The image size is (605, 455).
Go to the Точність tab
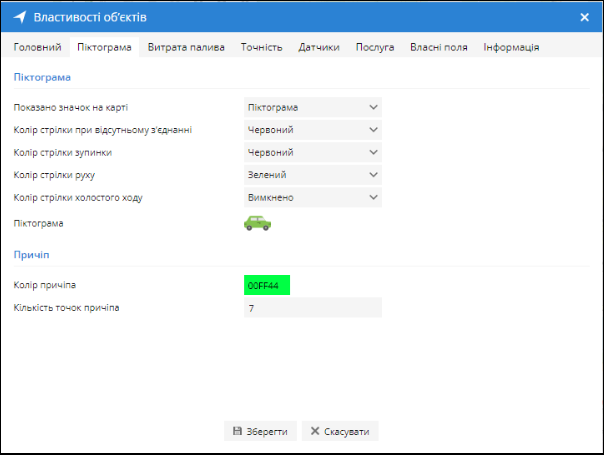coord(261,47)
